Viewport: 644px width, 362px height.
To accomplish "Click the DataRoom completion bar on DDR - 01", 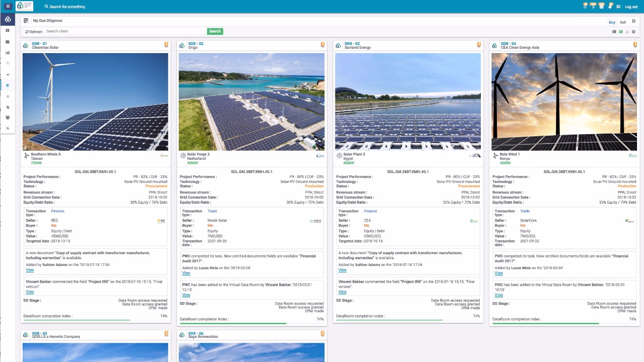I will click(96, 320).
